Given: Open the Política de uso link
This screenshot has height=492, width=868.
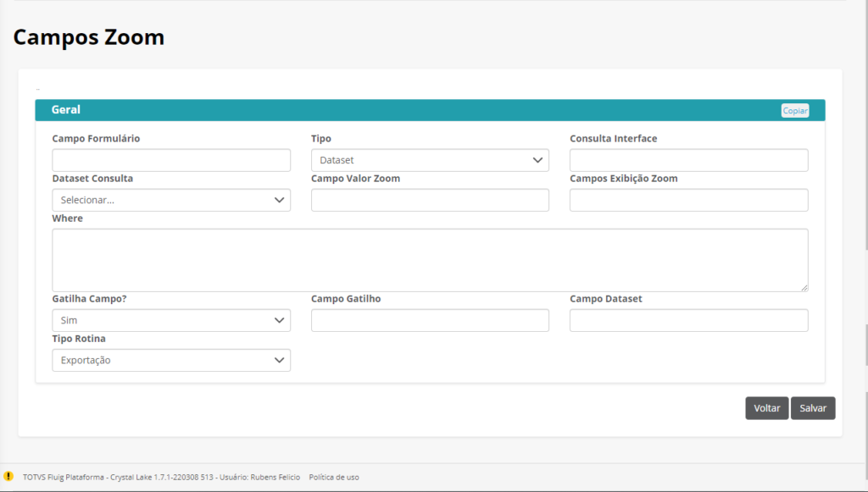Looking at the screenshot, I should coord(334,477).
